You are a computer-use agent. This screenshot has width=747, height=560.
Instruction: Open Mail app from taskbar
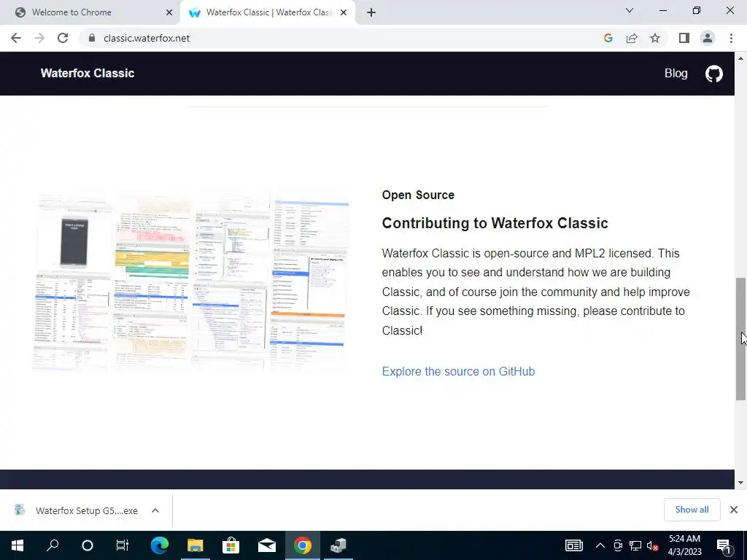(267, 545)
